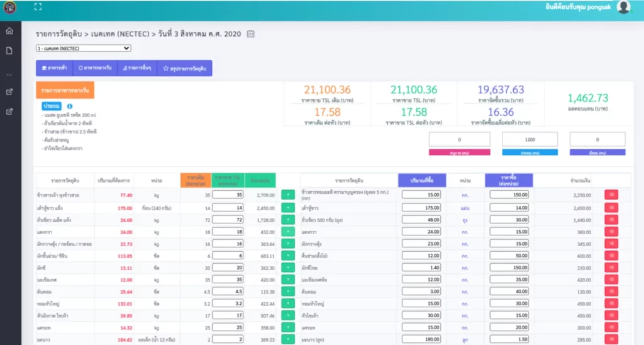Click the ปริมาณที่ซื้อ column header
The image size is (644, 345).
pos(422,180)
